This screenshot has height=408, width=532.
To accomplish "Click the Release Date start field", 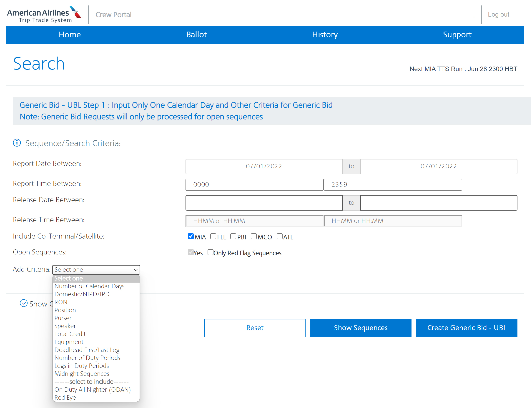I will click(x=264, y=203).
